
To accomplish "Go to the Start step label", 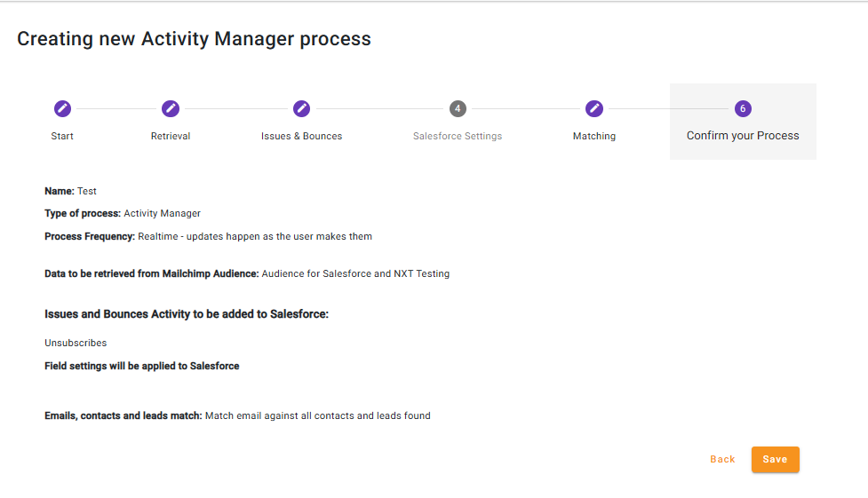I will (x=62, y=136).
